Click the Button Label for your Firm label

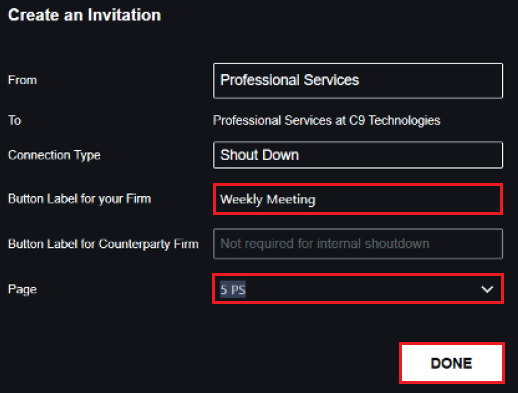[x=80, y=199]
